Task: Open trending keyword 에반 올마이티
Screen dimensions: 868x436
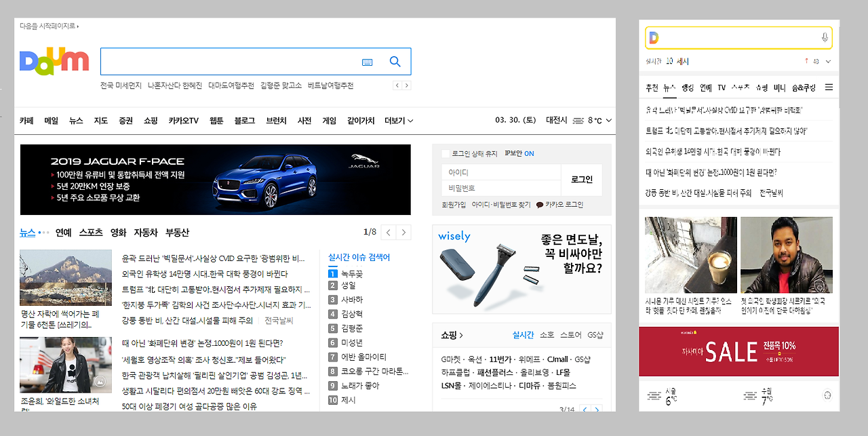Action: click(363, 357)
